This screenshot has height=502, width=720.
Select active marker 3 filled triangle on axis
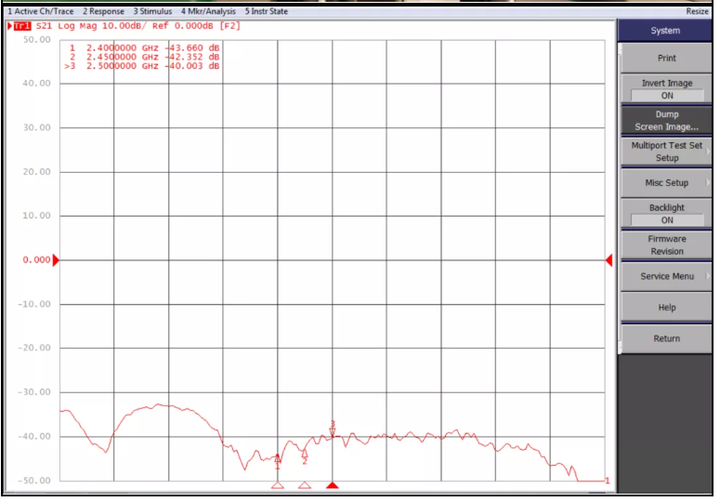[x=332, y=485]
